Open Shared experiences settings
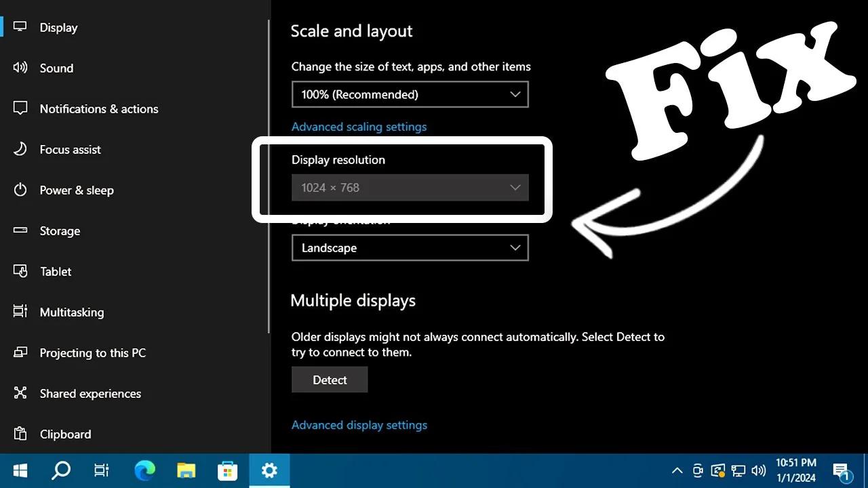The width and height of the screenshot is (868, 488). point(90,393)
